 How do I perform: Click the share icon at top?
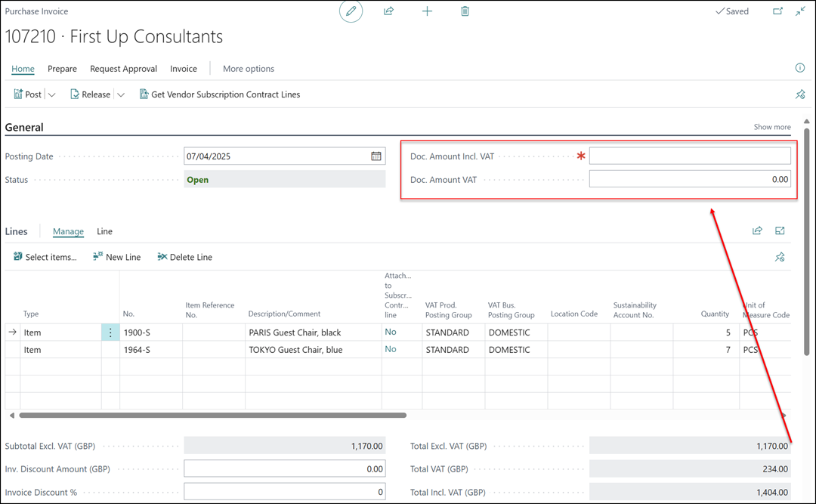(388, 11)
